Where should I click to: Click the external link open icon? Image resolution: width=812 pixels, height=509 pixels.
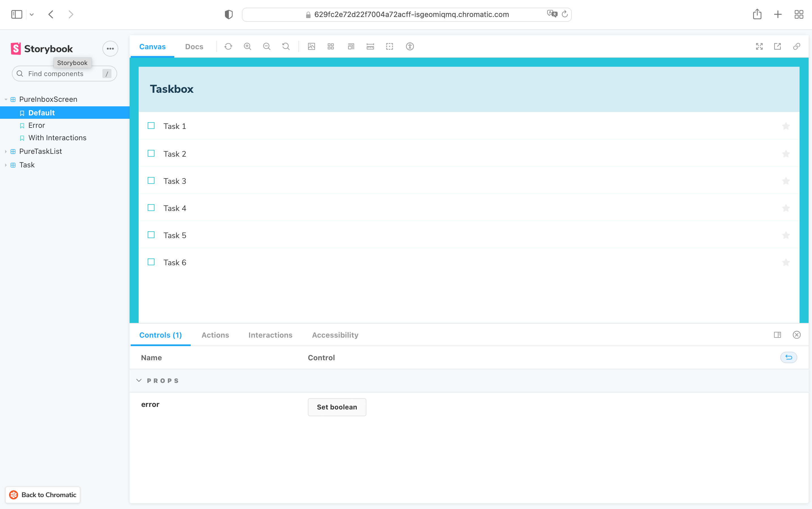click(778, 46)
